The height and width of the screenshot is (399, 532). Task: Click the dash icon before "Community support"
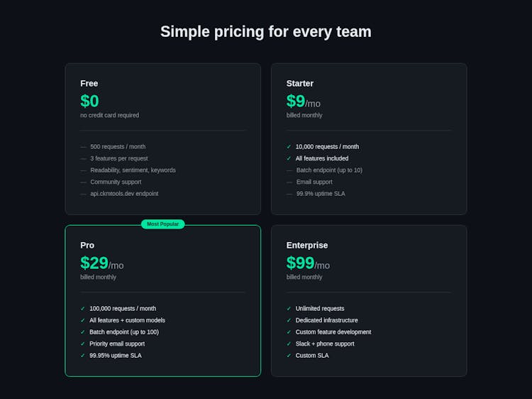pos(83,182)
